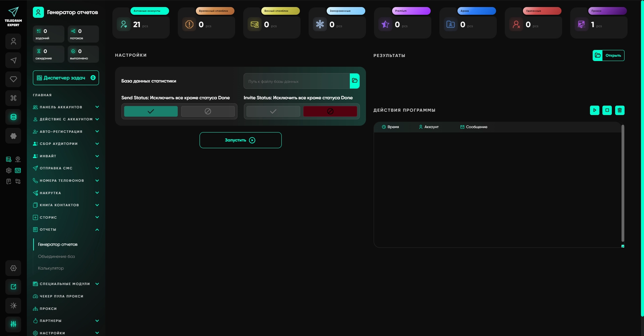Open the paper plane sidebar icon
This screenshot has width=644, height=336.
(13, 60)
